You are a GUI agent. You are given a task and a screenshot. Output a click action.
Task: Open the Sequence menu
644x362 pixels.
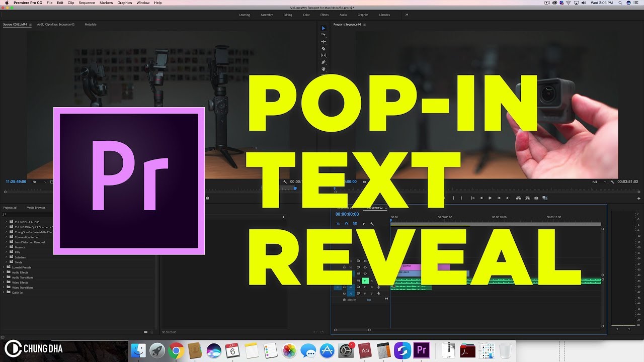87,3
